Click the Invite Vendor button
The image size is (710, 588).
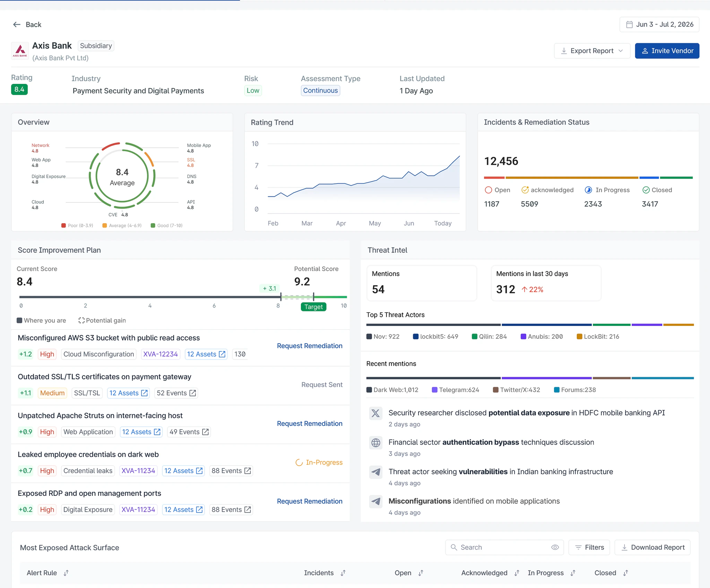[x=667, y=51]
